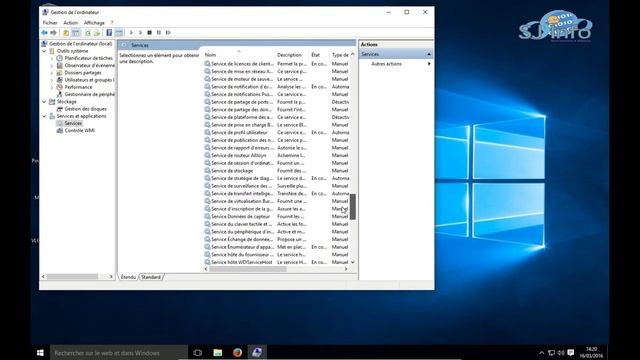
Task: Toggle the console tree pane toolbar icon
Action: point(76,33)
